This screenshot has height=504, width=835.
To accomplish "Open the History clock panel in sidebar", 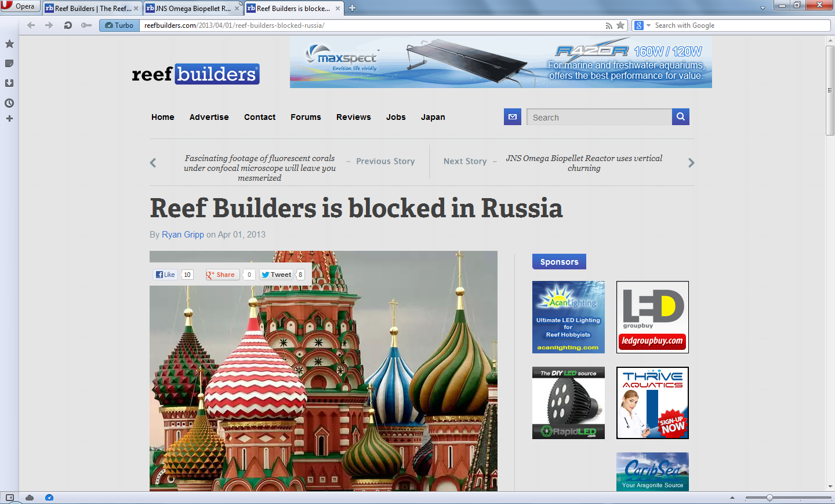I will pos(9,103).
